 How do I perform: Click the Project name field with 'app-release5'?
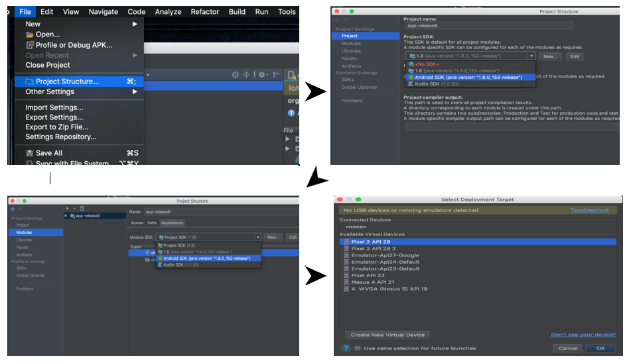pos(489,26)
